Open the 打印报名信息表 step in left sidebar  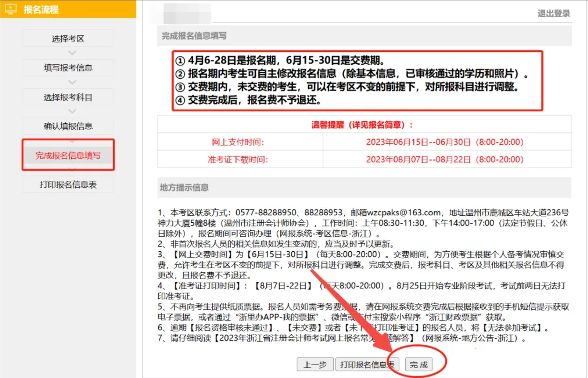[x=68, y=185]
